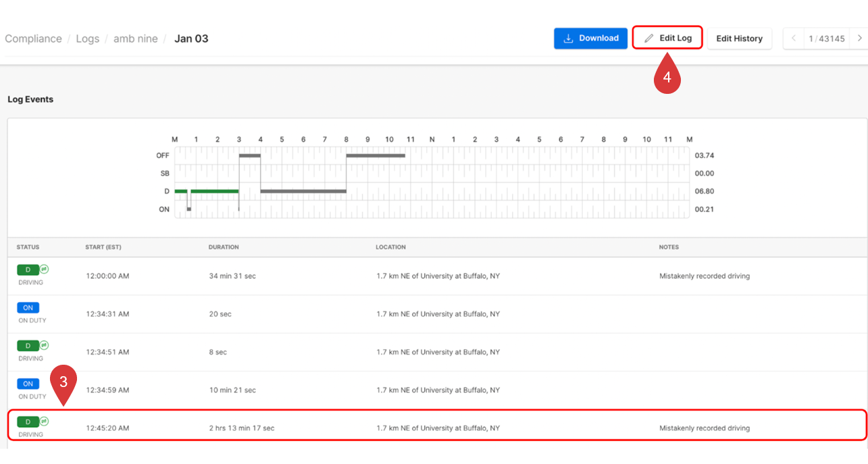Click the DURATION column header
Image resolution: width=868 pixels, height=464 pixels.
(x=224, y=247)
